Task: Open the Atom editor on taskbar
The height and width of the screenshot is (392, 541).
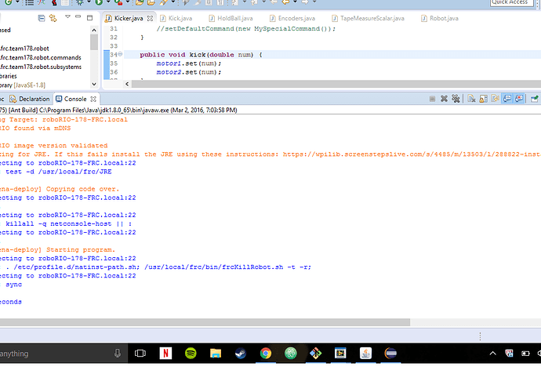Action: [x=291, y=354]
